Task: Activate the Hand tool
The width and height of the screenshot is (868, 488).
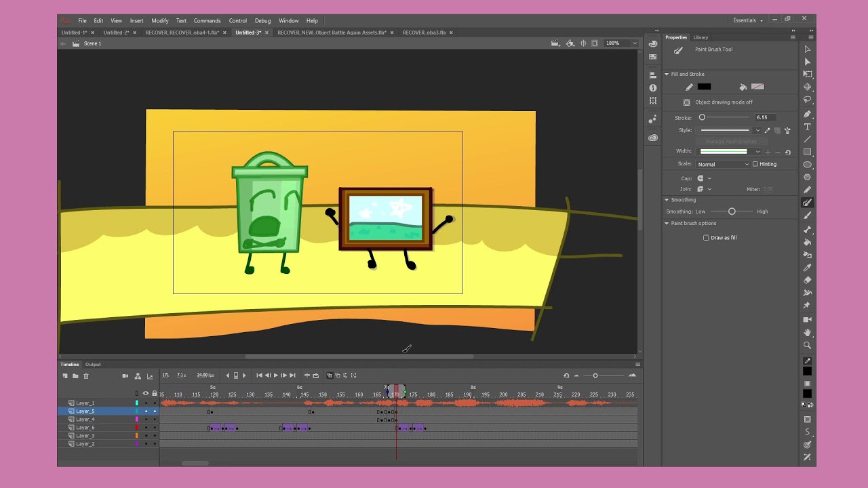Action: (x=807, y=332)
